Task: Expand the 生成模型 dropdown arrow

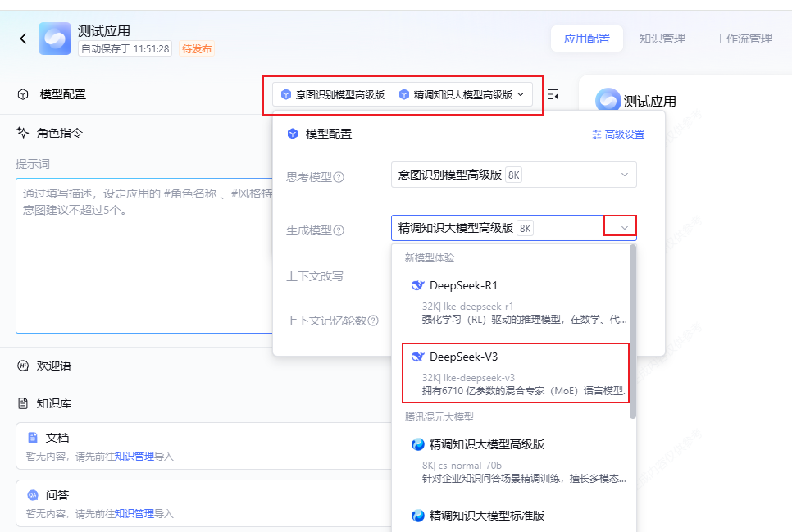Action: pyautogui.click(x=624, y=228)
